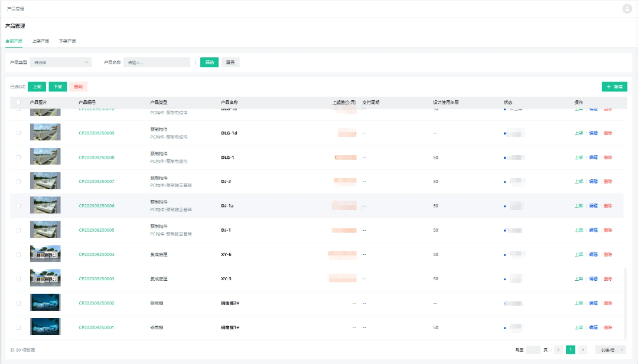Check the box for row CP202309250008
Image resolution: width=638 pixels, height=364 pixels.
[x=18, y=158]
